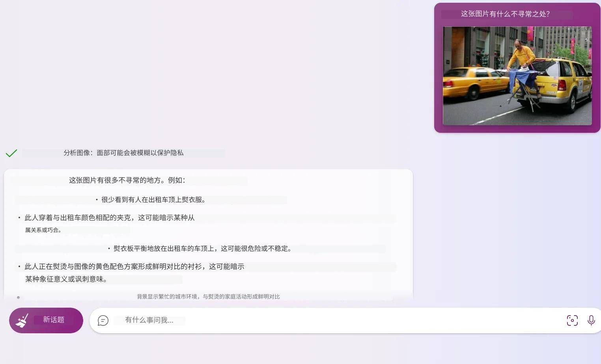
Task: Click the text 某种象征意义或讽刺意味。
Action: (66, 279)
